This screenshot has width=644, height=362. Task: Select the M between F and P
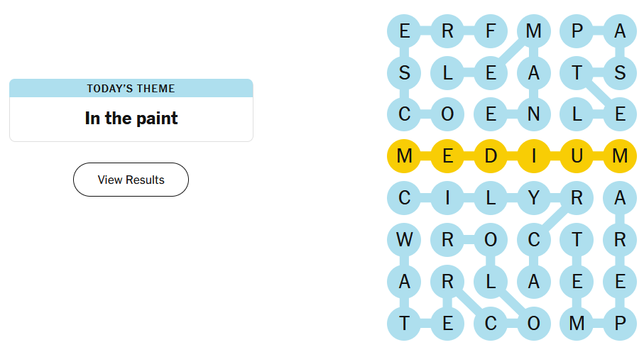click(534, 31)
